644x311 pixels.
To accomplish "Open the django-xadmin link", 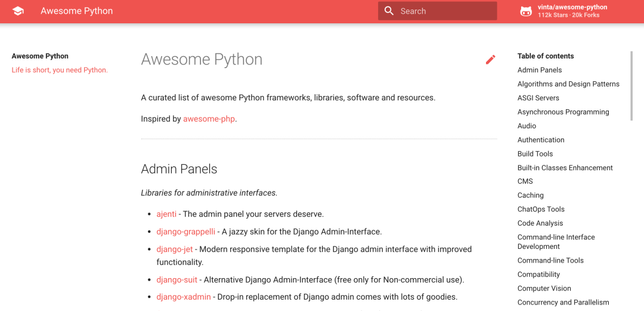I will 183,297.
